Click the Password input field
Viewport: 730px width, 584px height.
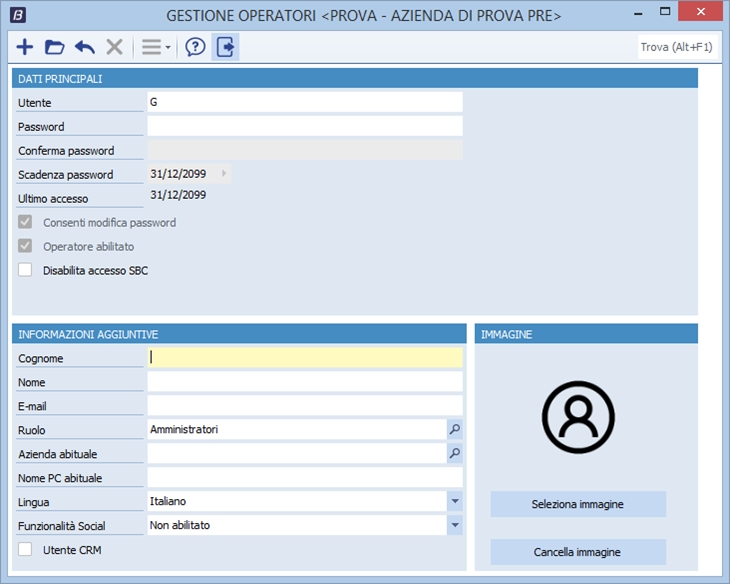(305, 126)
